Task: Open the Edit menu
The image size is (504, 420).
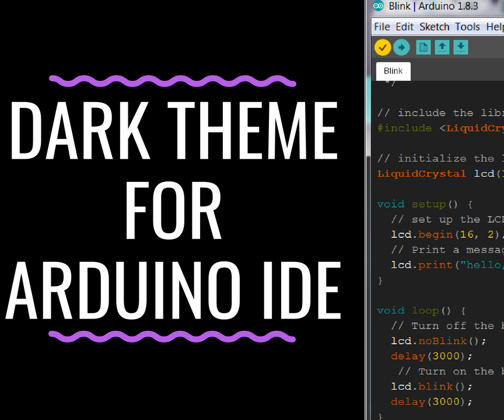Action: (x=404, y=27)
